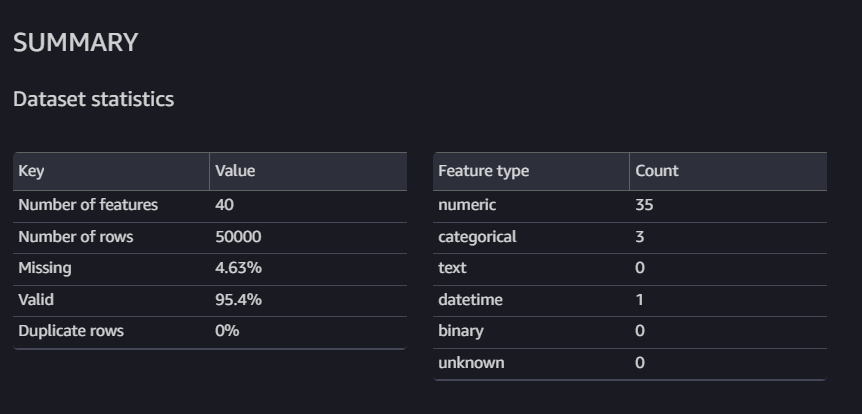Click the Value column header
Viewport: 862px width, 414px height.
click(235, 171)
